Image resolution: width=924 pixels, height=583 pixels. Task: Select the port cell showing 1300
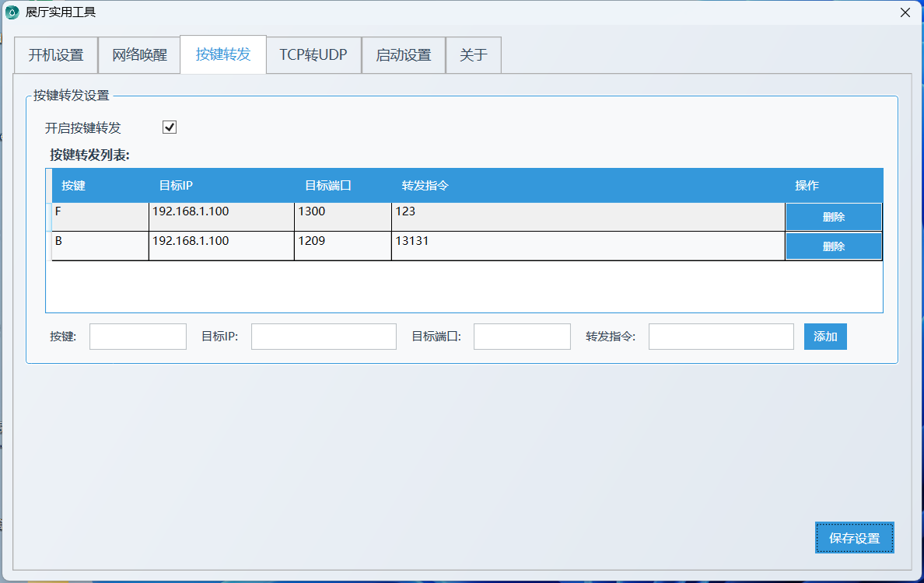pos(342,217)
